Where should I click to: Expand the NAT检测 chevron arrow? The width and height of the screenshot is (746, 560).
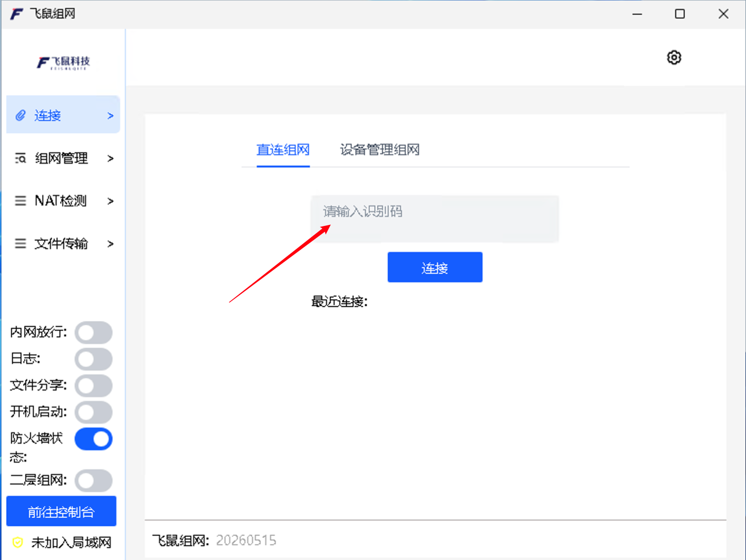[110, 201]
